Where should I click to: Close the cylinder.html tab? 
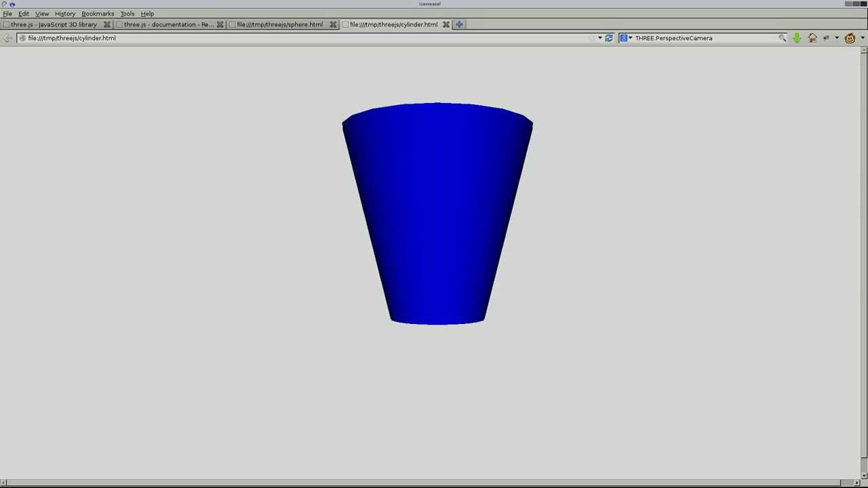tap(446, 24)
